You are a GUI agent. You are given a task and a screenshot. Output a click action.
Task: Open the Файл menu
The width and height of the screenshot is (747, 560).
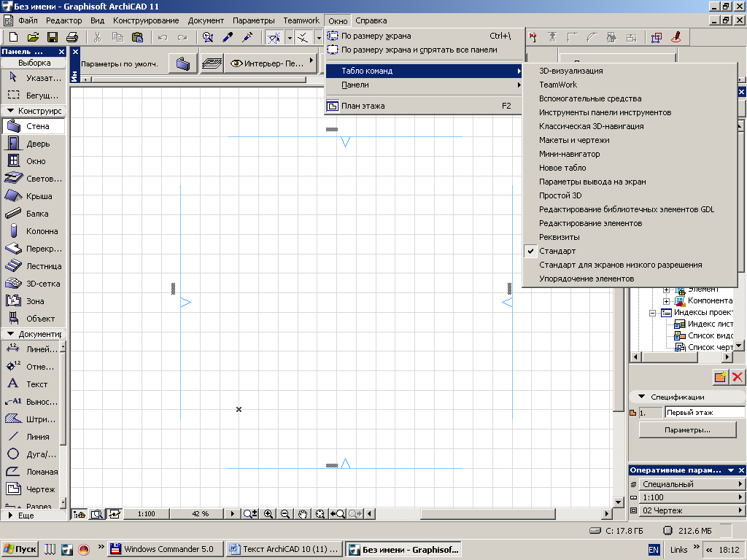tap(28, 20)
